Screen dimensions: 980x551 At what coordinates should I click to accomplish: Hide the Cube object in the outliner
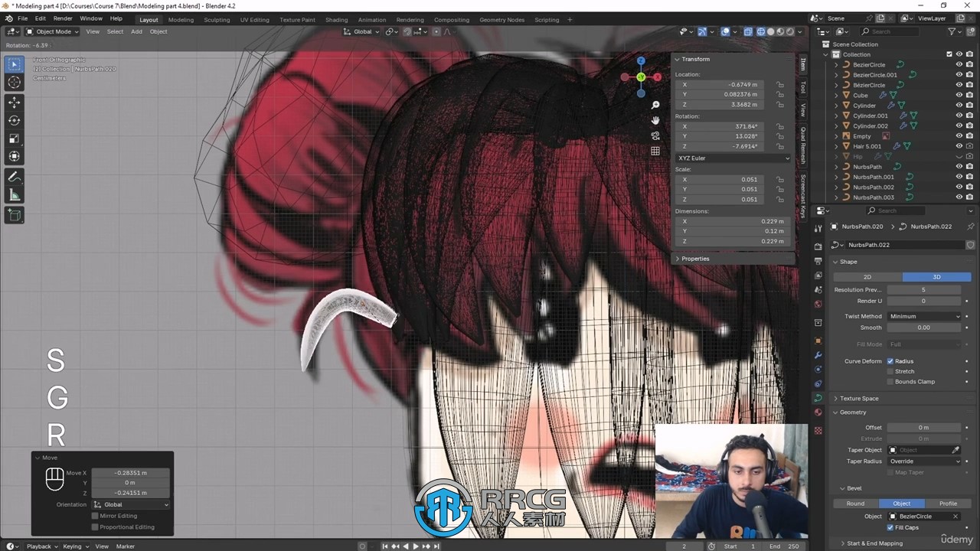coord(959,95)
